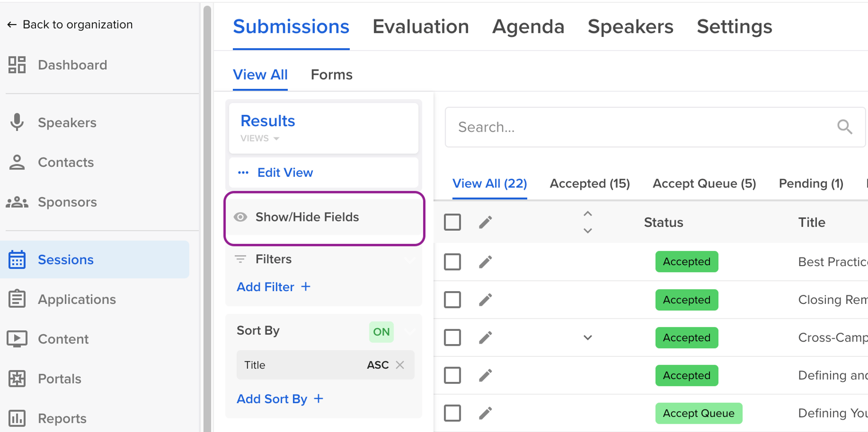Click the Add Filter link
Viewport: 868px width, 432px height.
click(273, 287)
